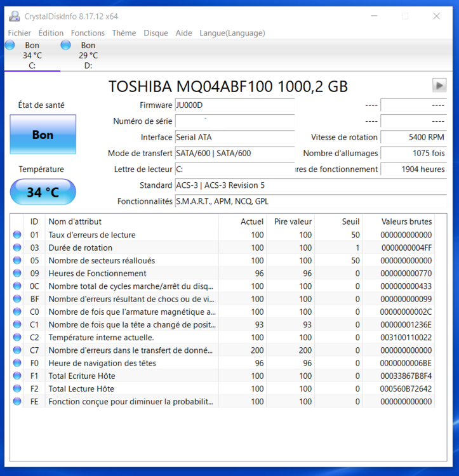Click the CrystalDiskInfo app icon in title bar
Screen dimensions: 459x476
(15, 16)
